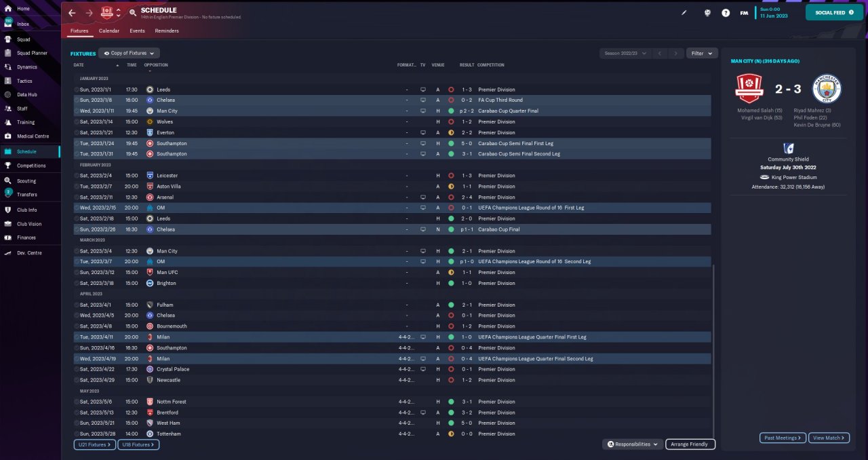This screenshot has height=460, width=868.
Task: Sort by the OPPOSITION column header
Action: pos(156,65)
